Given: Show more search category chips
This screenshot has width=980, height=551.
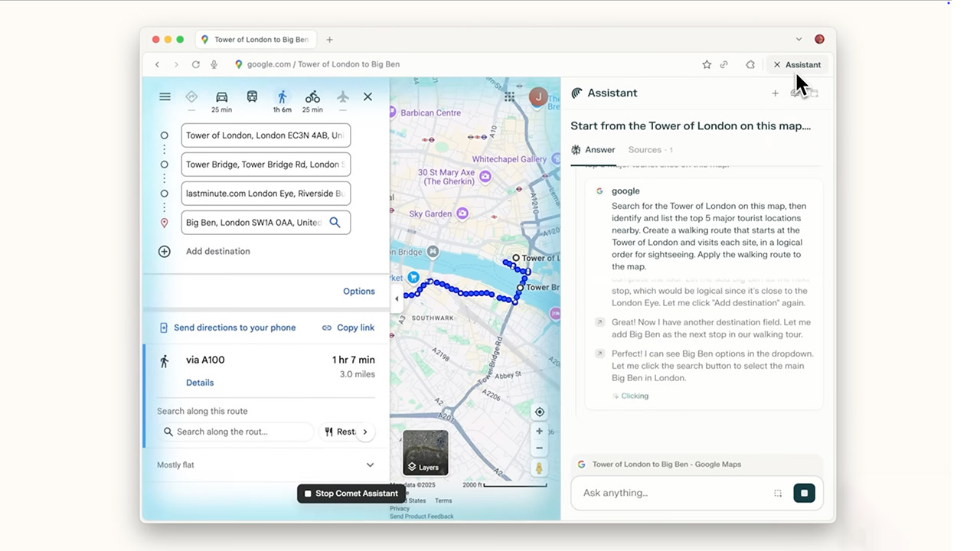Looking at the screenshot, I should [365, 432].
